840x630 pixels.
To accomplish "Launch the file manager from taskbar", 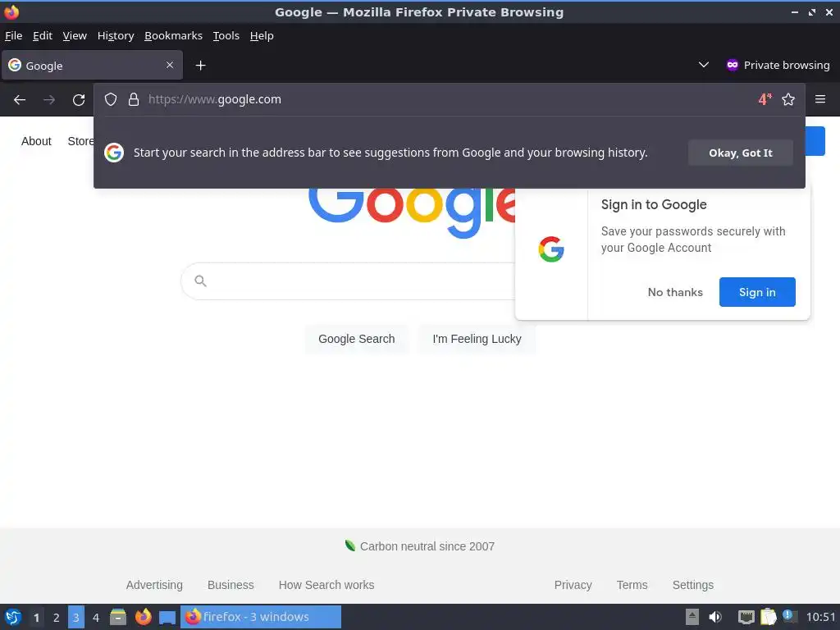I will tap(118, 617).
